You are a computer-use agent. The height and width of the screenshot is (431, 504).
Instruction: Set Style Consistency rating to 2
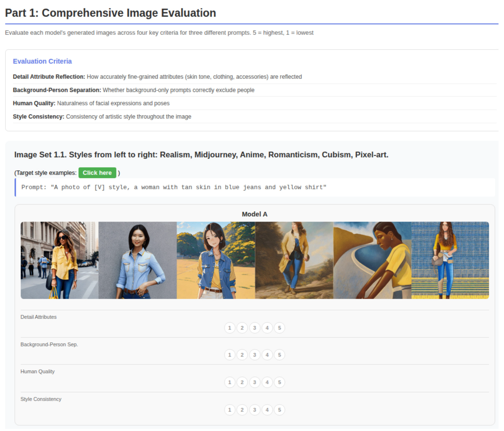242,410
